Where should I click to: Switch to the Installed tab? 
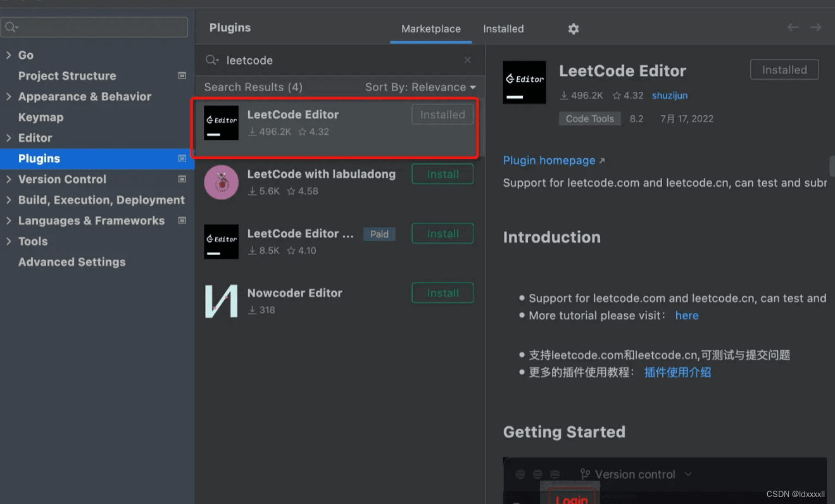point(503,29)
